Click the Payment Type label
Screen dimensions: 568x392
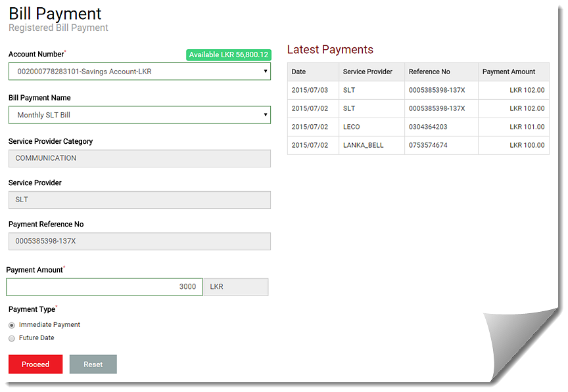click(x=32, y=309)
